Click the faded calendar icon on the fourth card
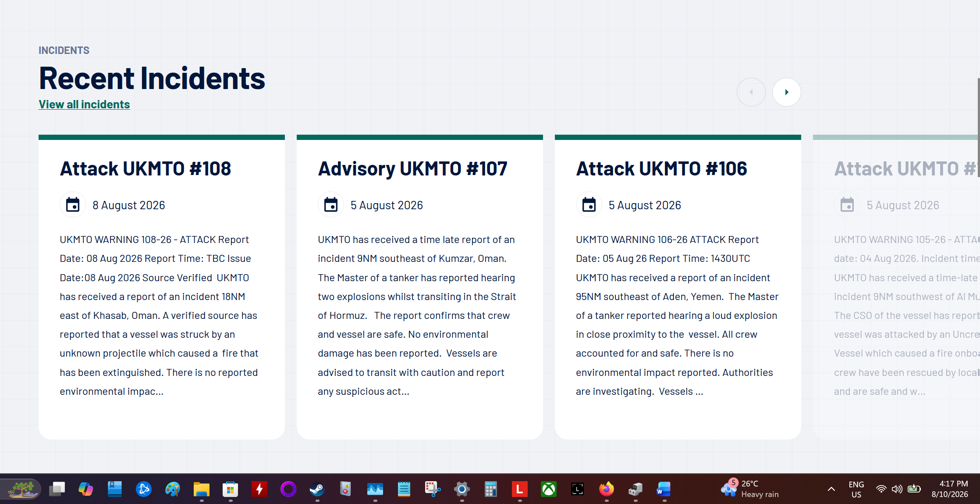The width and height of the screenshot is (980, 504). point(847,205)
